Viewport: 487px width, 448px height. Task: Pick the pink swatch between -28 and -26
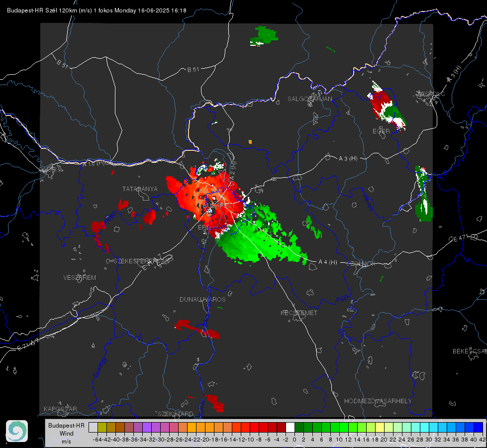[174, 427]
